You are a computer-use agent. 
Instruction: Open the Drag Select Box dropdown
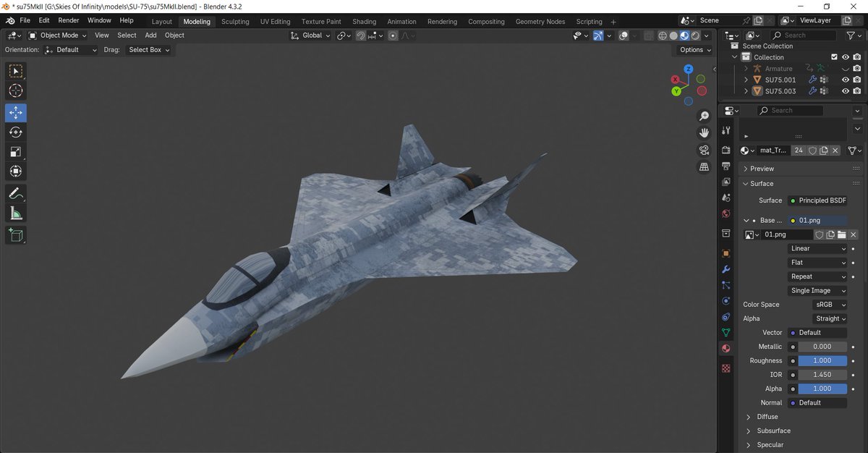click(x=148, y=50)
